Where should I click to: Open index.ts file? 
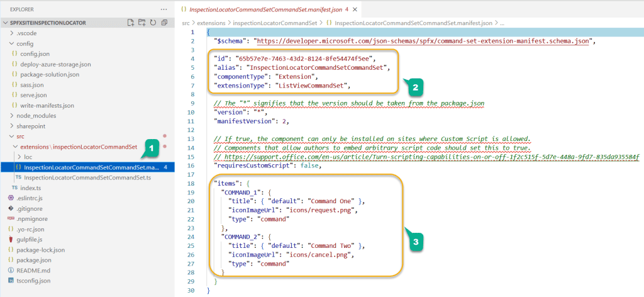click(x=30, y=188)
